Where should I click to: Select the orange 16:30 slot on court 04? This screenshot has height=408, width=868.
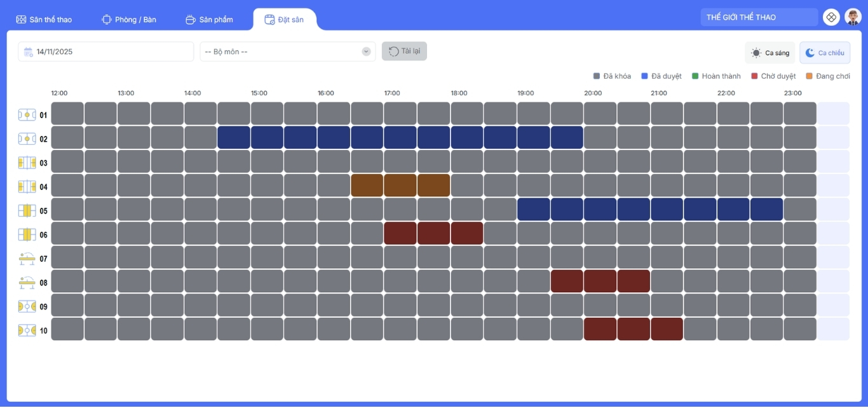(x=367, y=186)
